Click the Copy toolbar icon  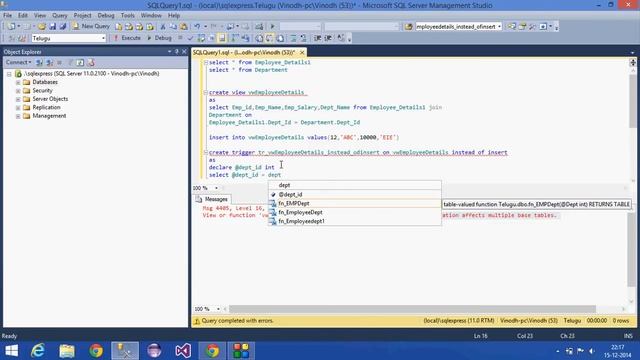[173, 27]
